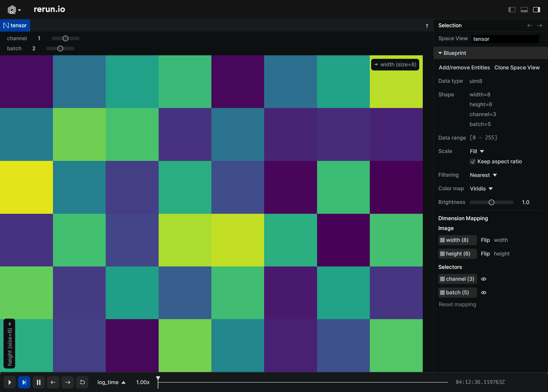Click the tensor tab in the viewer

[16, 25]
